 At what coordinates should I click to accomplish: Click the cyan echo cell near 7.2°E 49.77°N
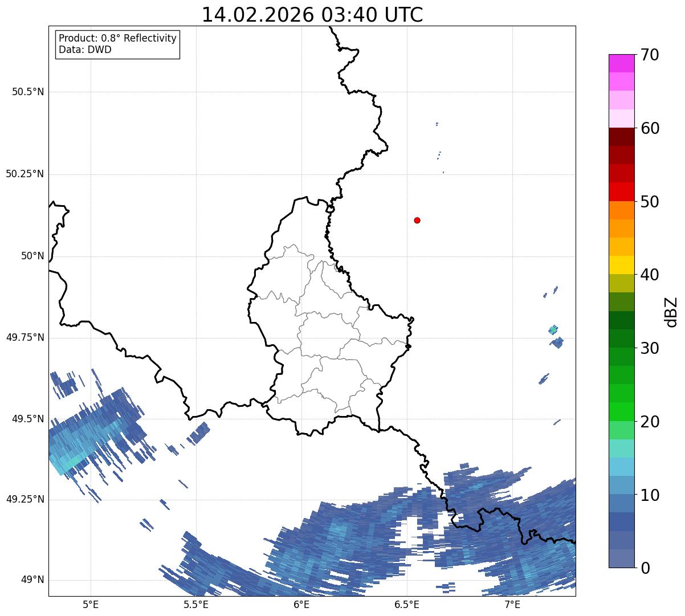click(x=553, y=329)
